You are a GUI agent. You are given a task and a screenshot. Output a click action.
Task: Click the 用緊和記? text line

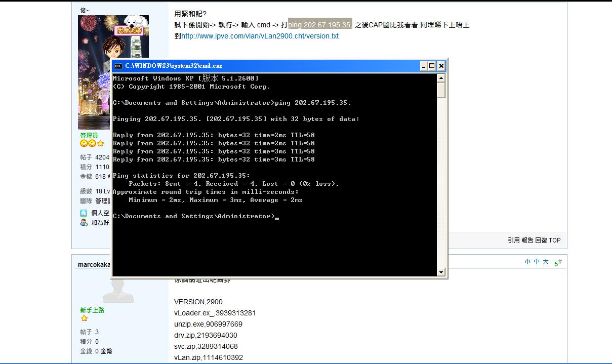click(190, 14)
